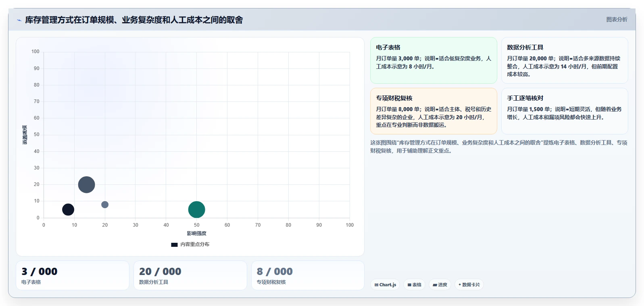Select the dark navy bubble near x=8
The height and width of the screenshot is (306, 644).
click(x=68, y=209)
